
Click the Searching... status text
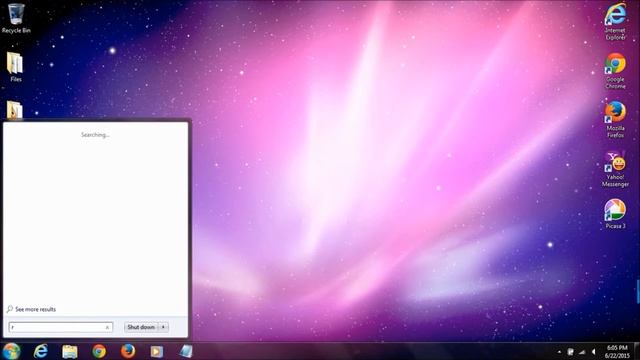point(95,135)
